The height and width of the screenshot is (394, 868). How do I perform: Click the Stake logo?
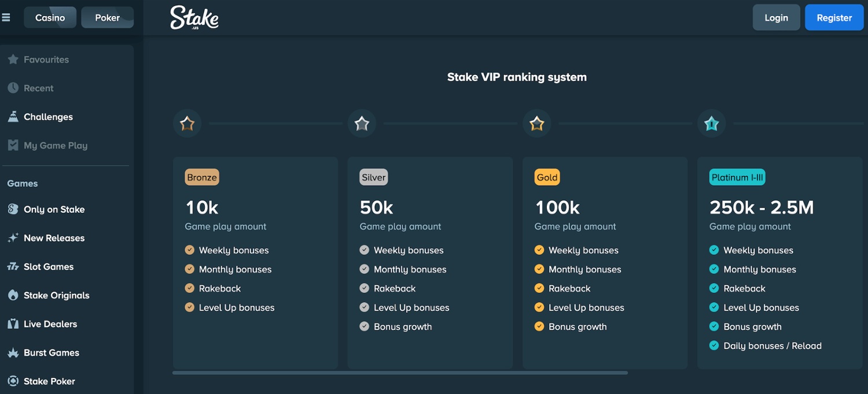[x=194, y=18]
